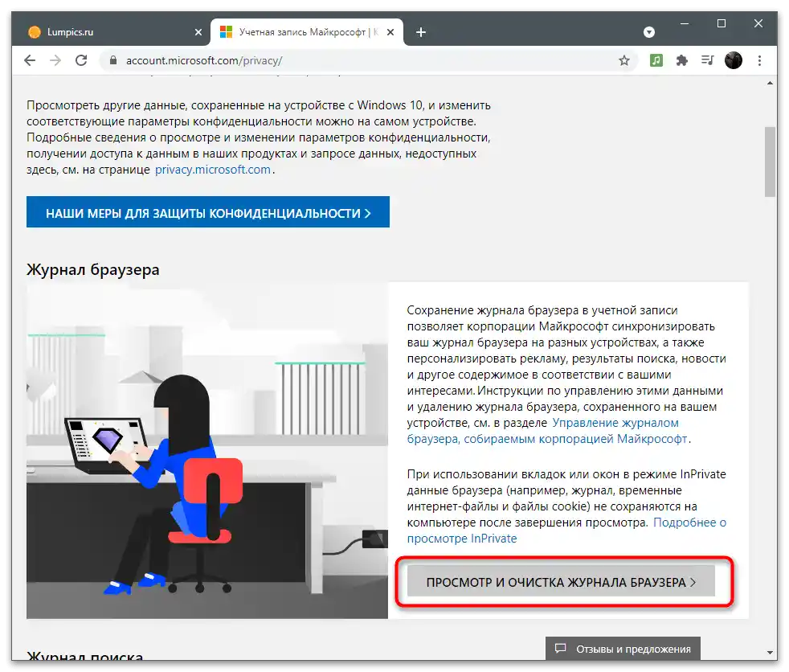789x672 pixels.
Task: Click the page vertical scrollbar thumb
Action: 770,162
